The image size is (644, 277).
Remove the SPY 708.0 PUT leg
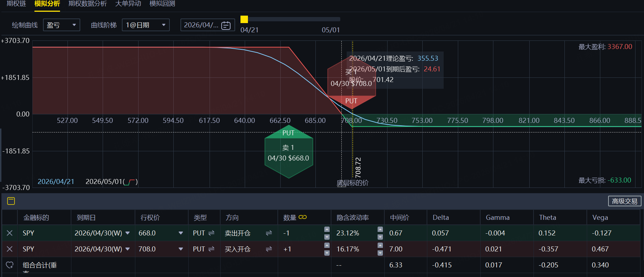pos(10,249)
